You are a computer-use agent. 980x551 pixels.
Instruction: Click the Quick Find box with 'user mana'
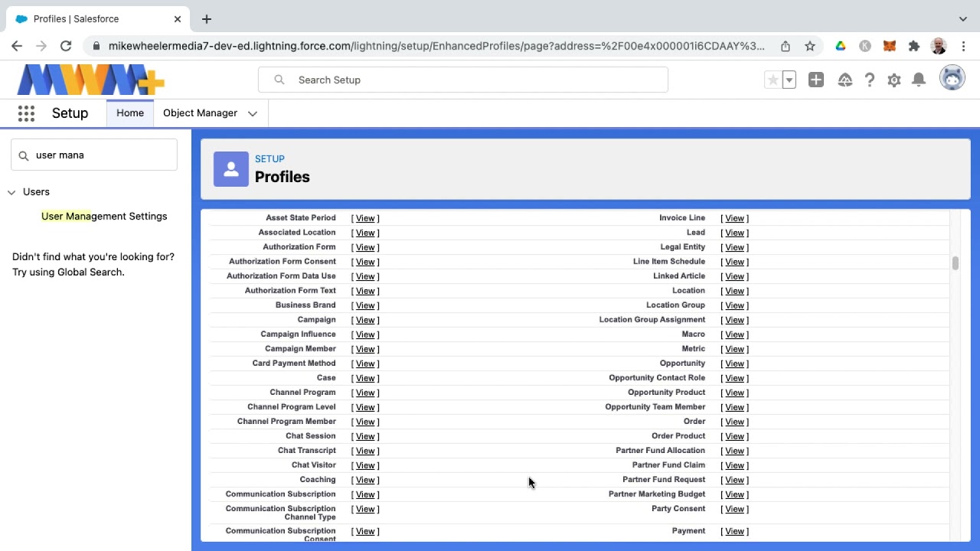coord(94,155)
